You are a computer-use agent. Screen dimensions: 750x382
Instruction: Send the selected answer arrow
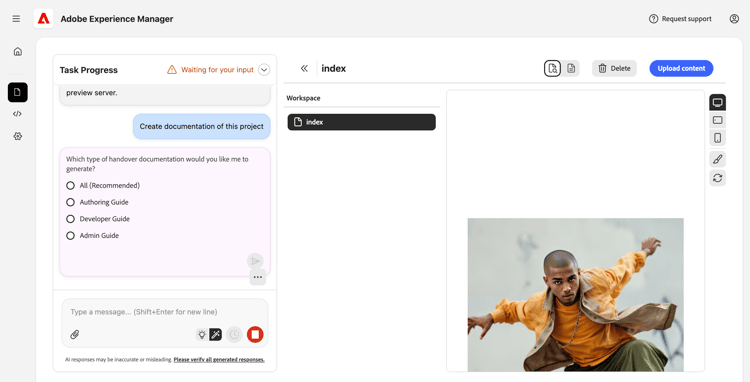(255, 261)
